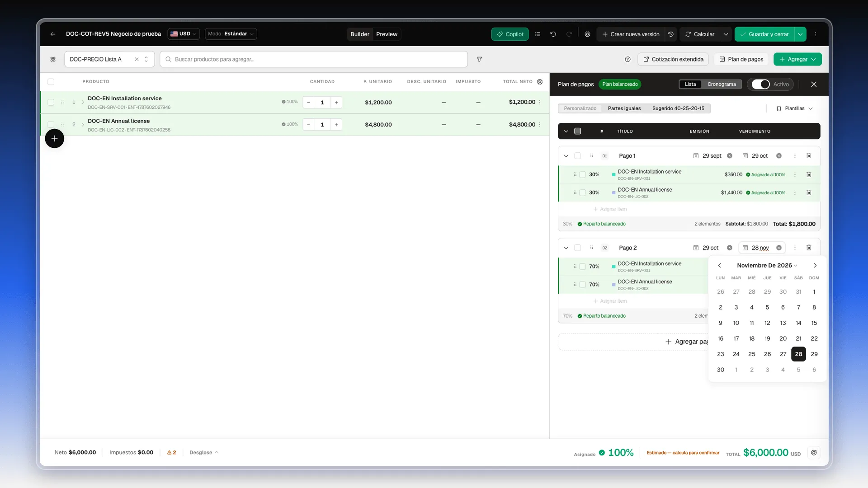The width and height of the screenshot is (868, 488).
Task: Collapse the Pago 1 section chevron
Action: [566, 156]
